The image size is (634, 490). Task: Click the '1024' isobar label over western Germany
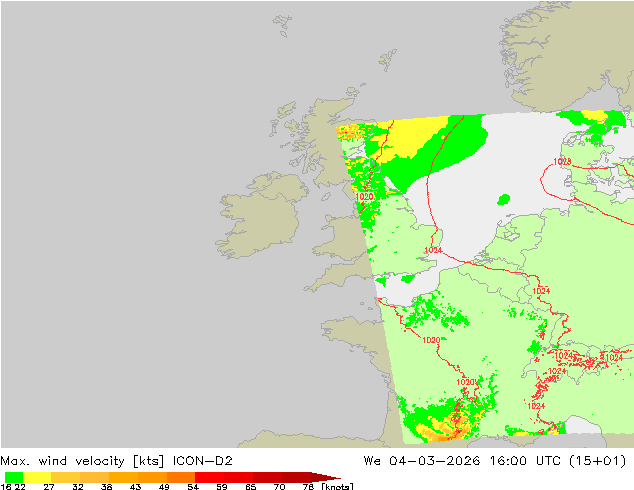point(541,291)
